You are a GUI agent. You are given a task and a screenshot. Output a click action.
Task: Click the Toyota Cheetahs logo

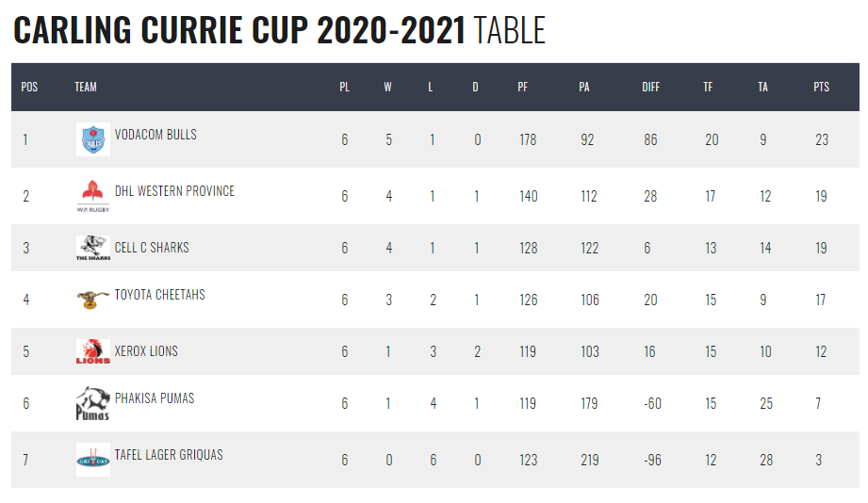(x=92, y=299)
